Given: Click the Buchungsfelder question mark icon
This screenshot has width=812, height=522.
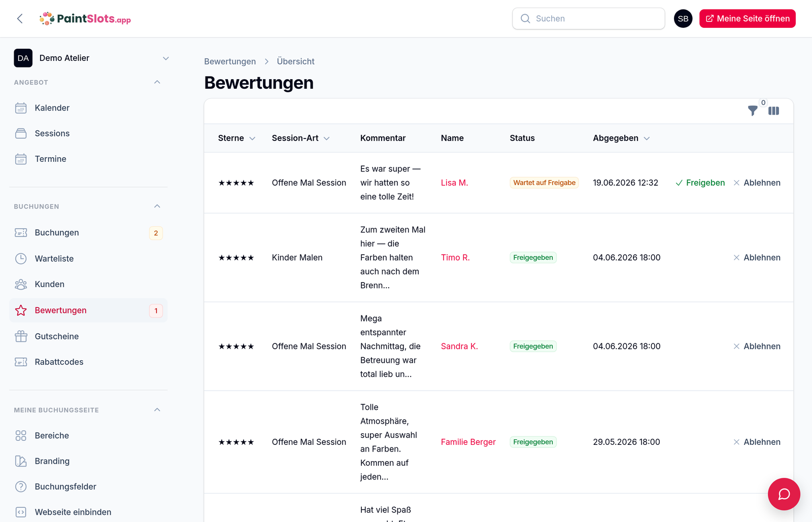Looking at the screenshot, I should [x=21, y=487].
